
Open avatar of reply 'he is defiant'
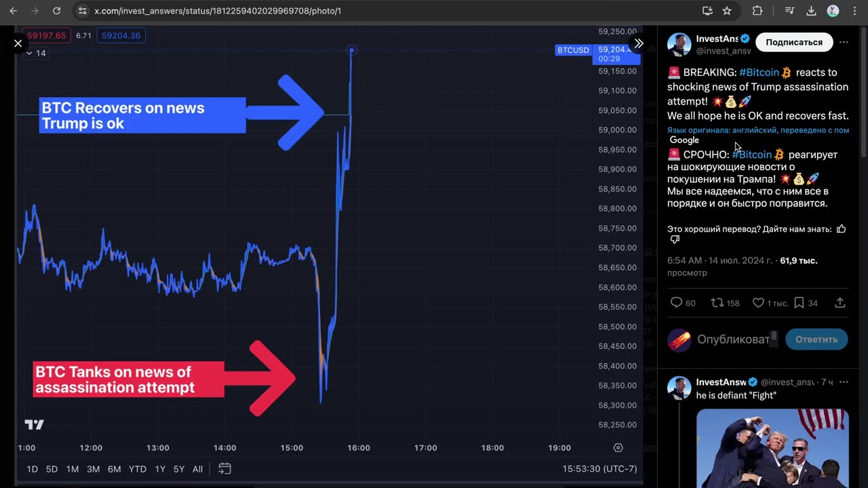coord(679,388)
